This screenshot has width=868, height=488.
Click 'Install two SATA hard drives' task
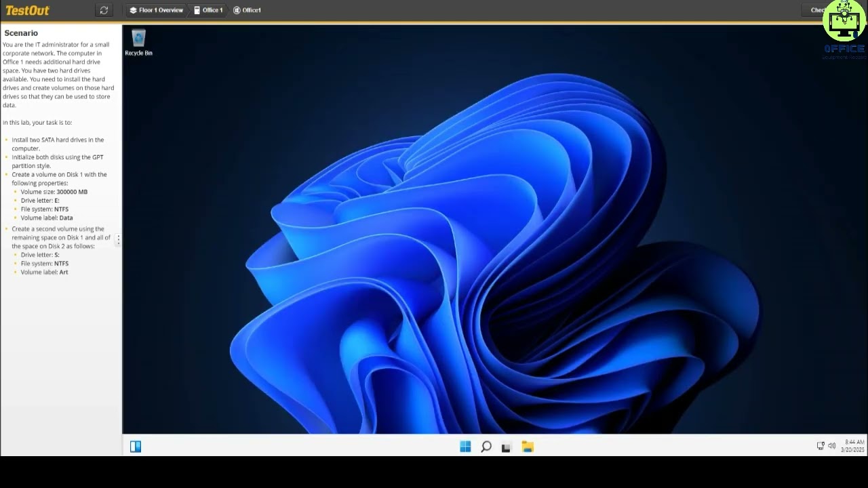[x=58, y=144]
